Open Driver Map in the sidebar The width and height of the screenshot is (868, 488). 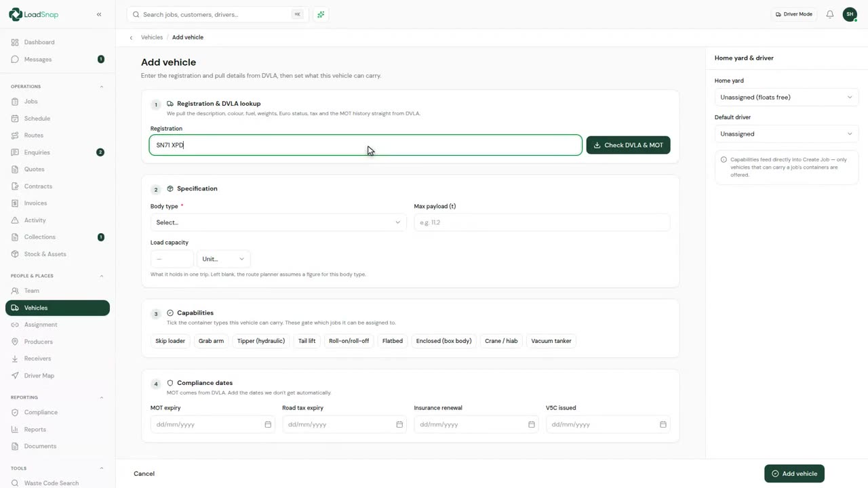tap(58, 375)
